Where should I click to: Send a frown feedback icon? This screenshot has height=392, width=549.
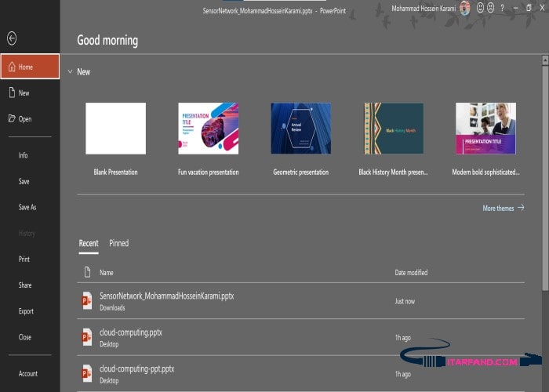tap(489, 8)
